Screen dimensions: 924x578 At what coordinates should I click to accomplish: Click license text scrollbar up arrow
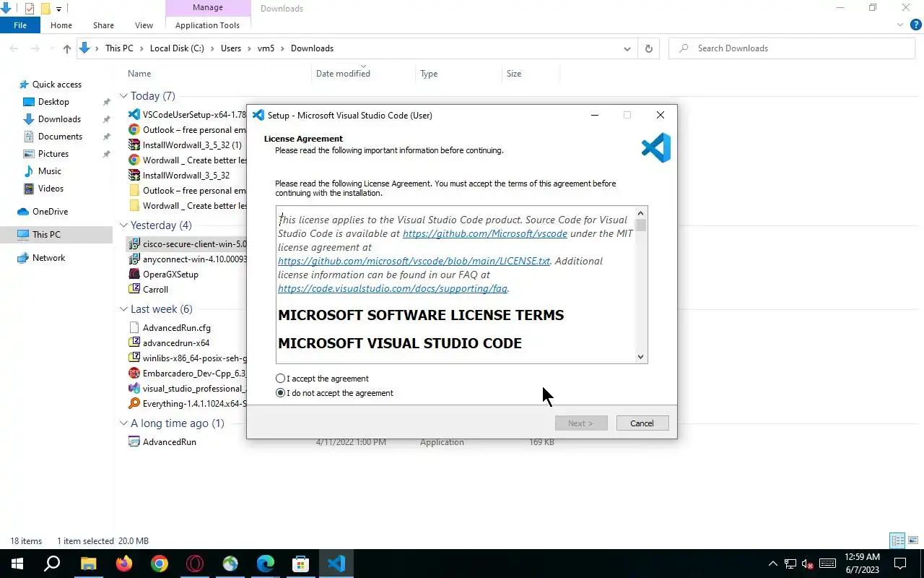point(640,213)
